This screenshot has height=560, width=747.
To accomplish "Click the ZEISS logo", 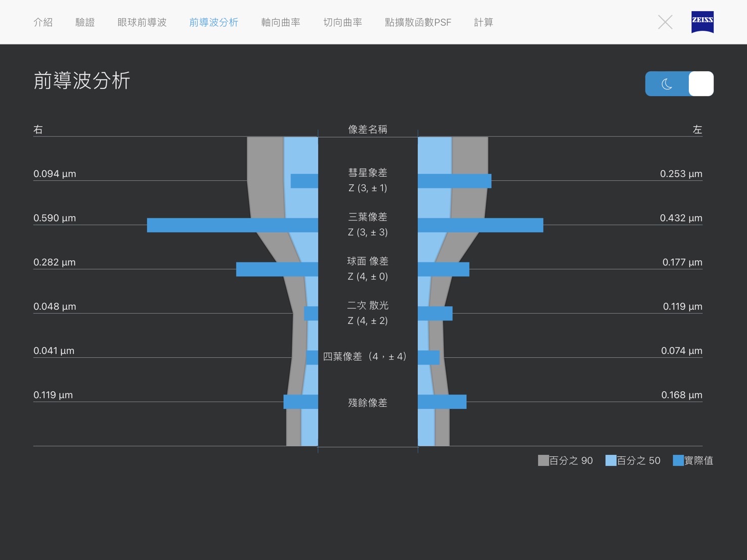I will click(702, 22).
